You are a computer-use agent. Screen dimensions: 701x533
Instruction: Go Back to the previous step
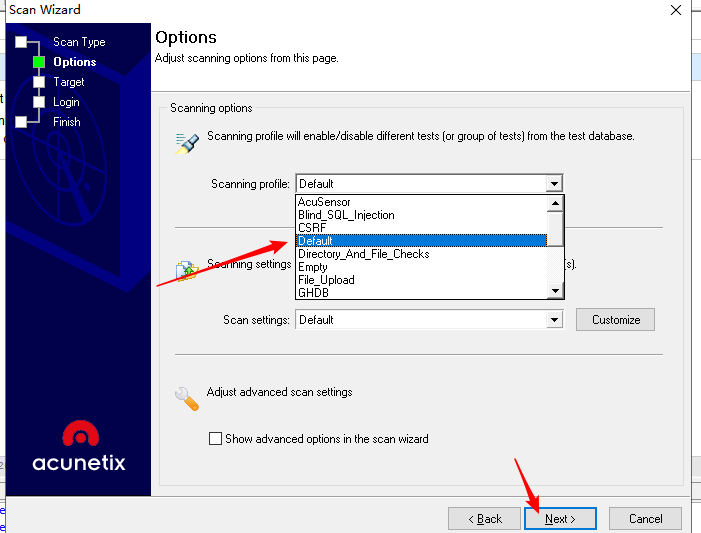click(x=484, y=519)
